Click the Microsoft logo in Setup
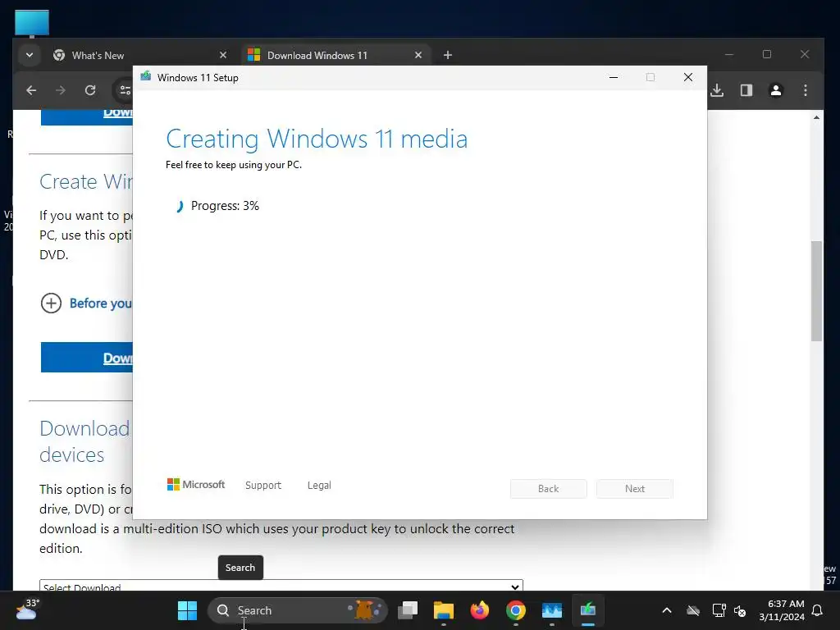 pos(196,484)
